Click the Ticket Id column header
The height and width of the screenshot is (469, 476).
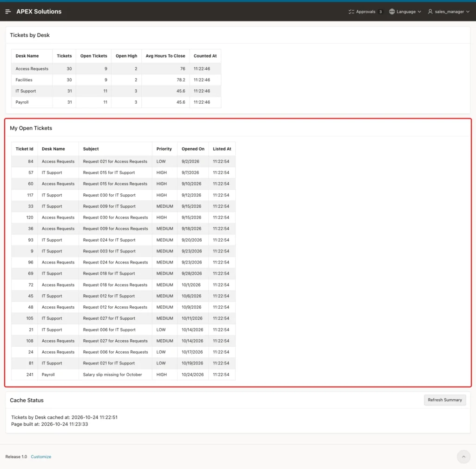coord(24,149)
